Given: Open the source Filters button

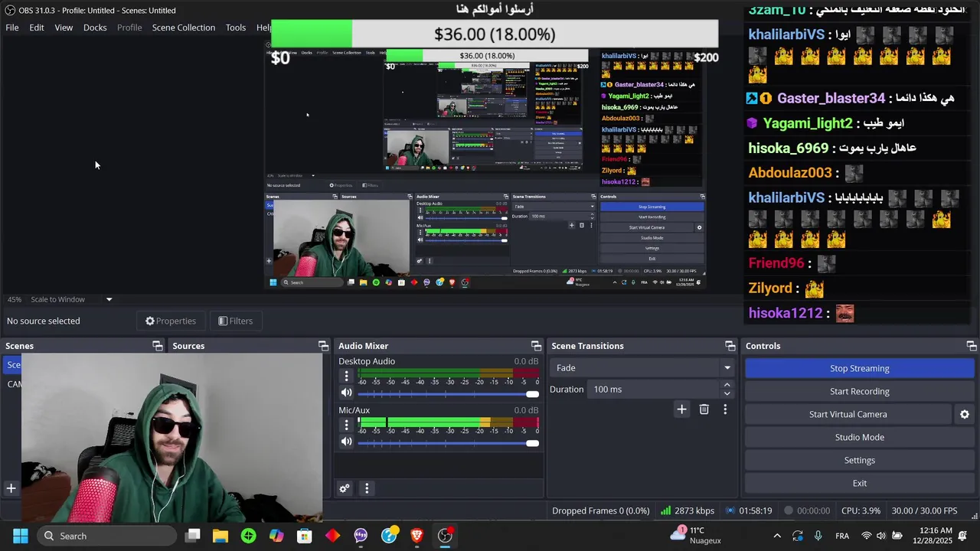Looking at the screenshot, I should point(236,321).
